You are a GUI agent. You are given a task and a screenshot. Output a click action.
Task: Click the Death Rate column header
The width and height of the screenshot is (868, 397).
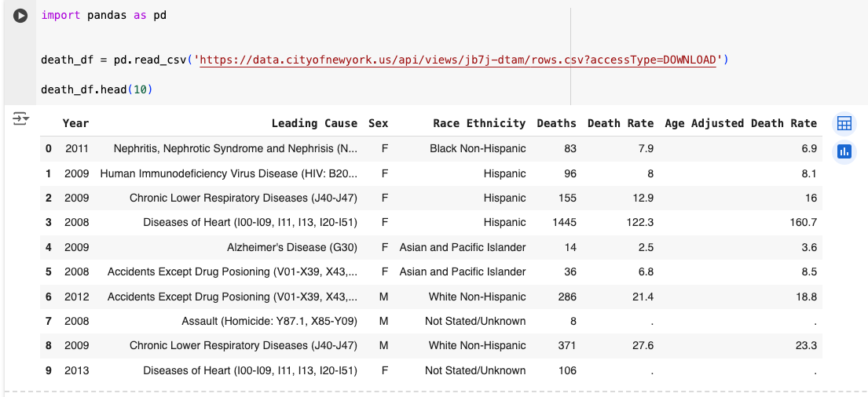(x=621, y=123)
